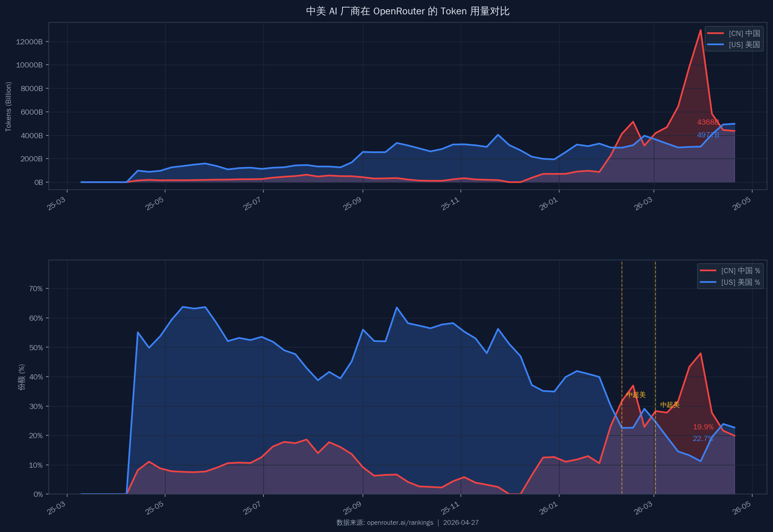Click the 26-05 x-axis label of the share chart
The height and width of the screenshot is (532, 773).
pos(741,508)
